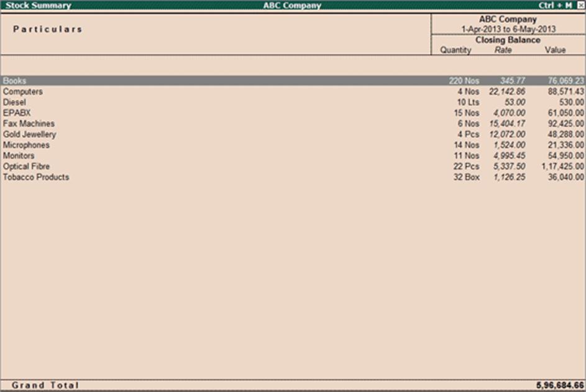Click the Value column header

[556, 50]
